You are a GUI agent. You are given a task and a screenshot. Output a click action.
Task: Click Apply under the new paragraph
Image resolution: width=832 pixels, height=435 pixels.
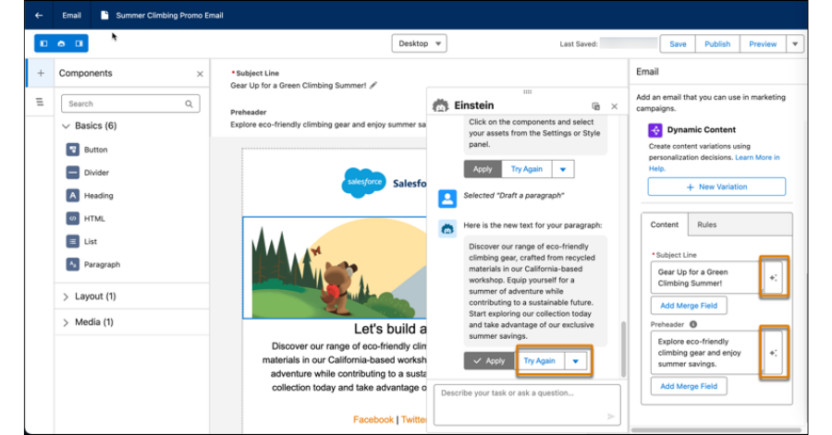coord(489,361)
